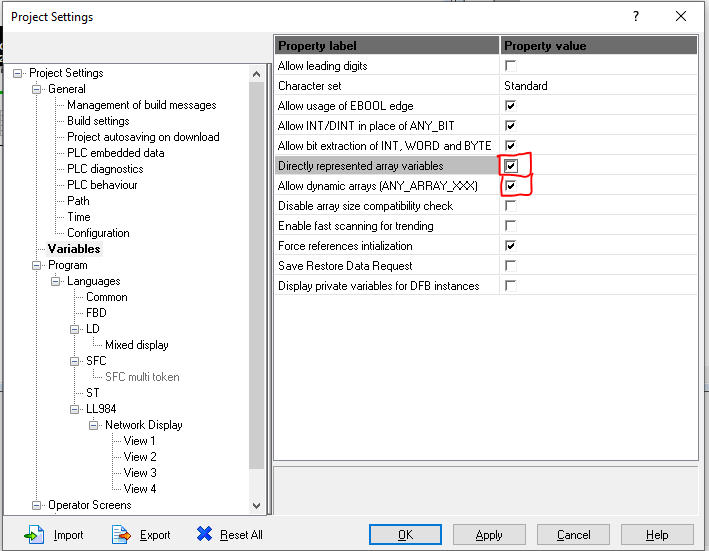This screenshot has width=709, height=551.
Task: Open Configuration settings item
Action: pos(98,233)
